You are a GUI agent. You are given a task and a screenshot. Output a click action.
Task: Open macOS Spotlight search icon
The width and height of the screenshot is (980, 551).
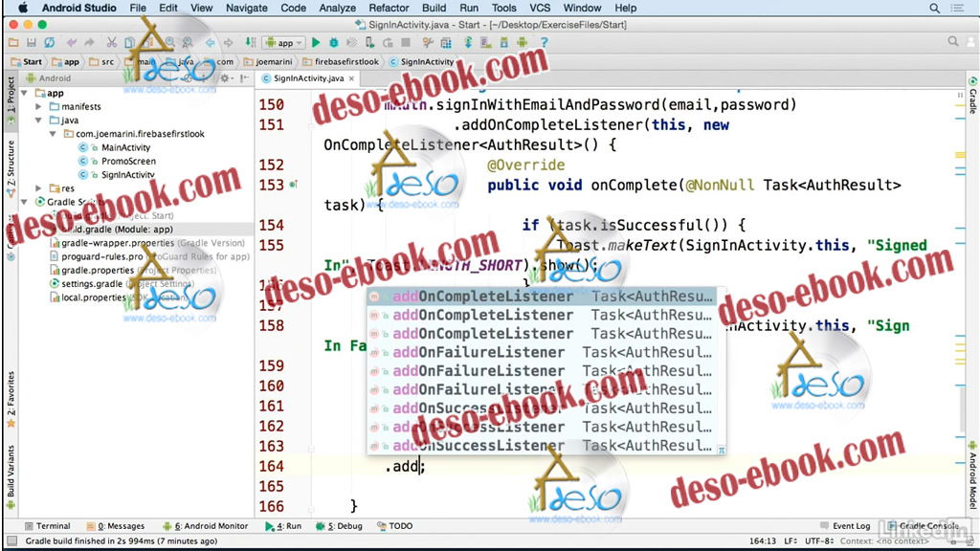point(935,8)
